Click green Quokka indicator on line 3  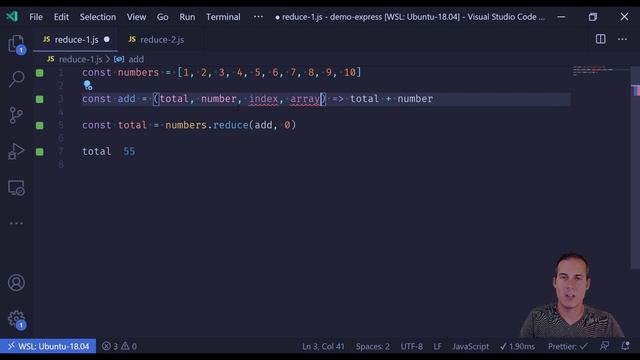tap(40, 99)
